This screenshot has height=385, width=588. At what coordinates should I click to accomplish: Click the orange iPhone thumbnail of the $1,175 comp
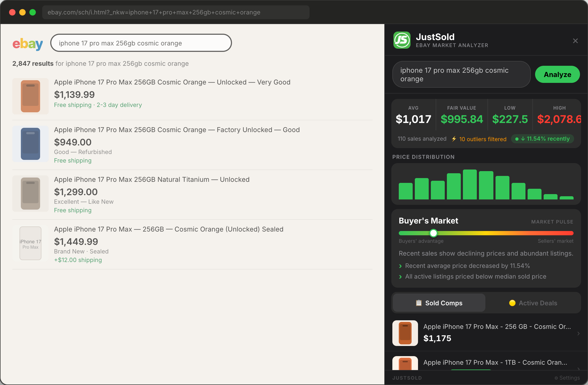tap(405, 333)
